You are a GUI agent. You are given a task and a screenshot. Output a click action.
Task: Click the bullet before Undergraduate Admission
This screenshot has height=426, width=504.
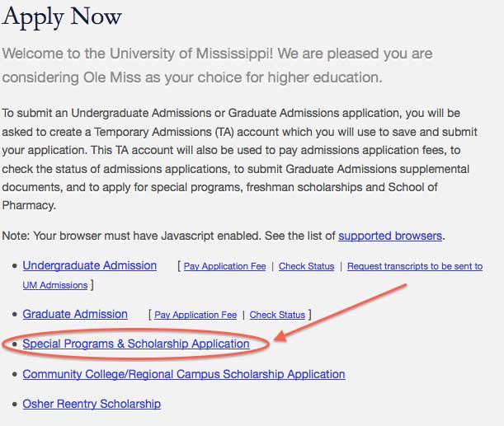[x=14, y=266]
